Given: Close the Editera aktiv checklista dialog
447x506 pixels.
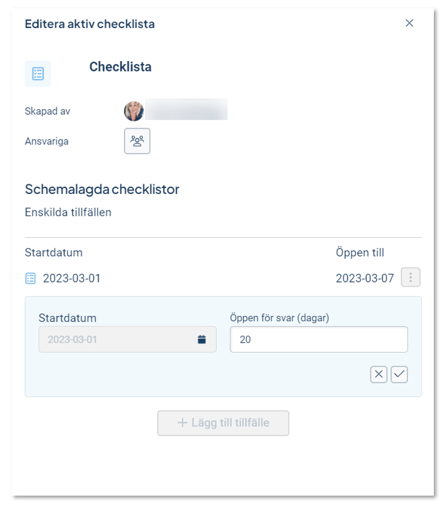Looking at the screenshot, I should coord(409,23).
